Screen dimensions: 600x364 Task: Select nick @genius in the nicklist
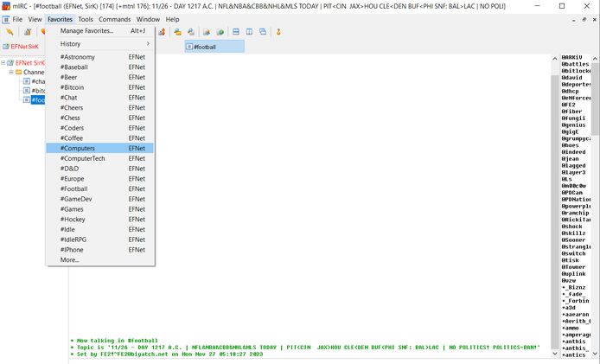click(573, 125)
